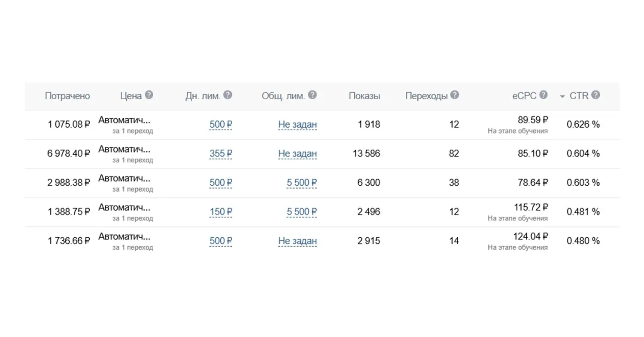Click help icon beside Общ. лим.

(313, 95)
